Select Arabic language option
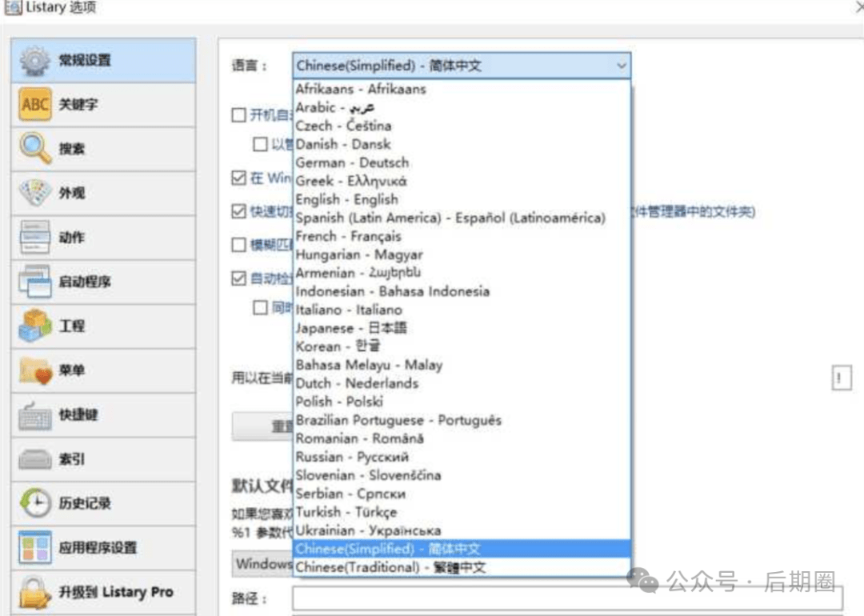 coord(462,107)
